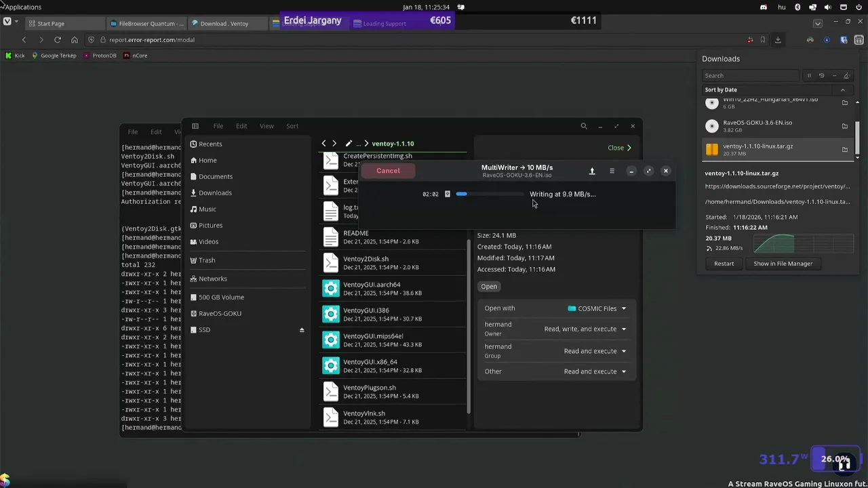Select the VentoyGUI.i386 file icon

pyautogui.click(x=330, y=314)
